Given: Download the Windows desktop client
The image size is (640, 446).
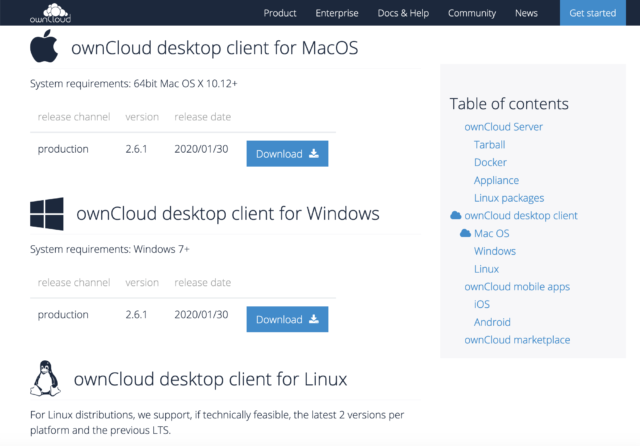Looking at the screenshot, I should coord(287,319).
